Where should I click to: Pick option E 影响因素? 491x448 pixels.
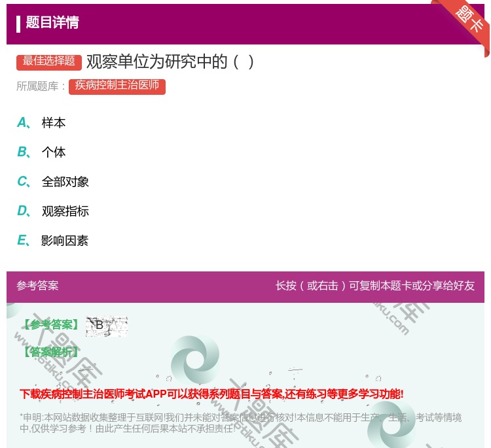[x=52, y=241]
